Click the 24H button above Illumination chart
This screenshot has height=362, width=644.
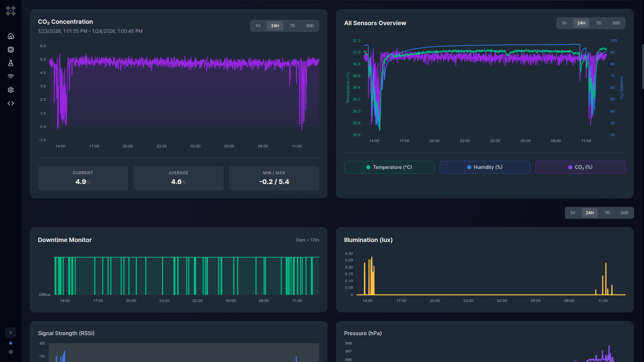point(590,213)
